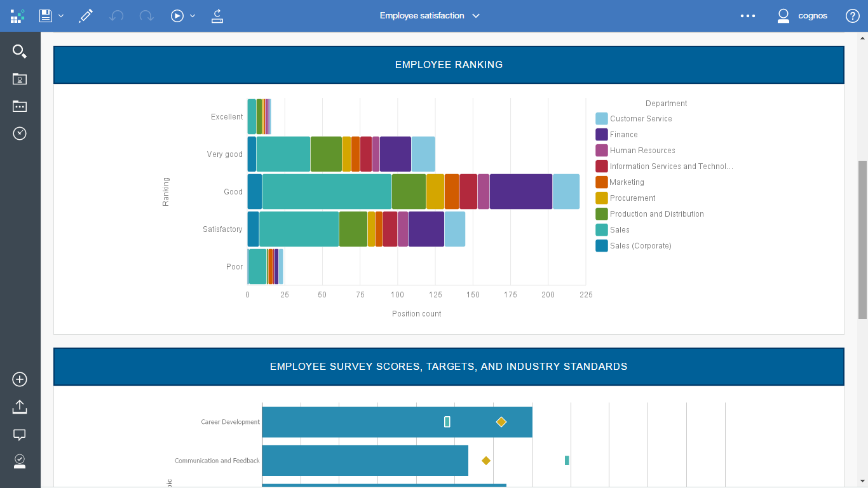Screen dimensions: 868x488
Task: Click the Finance legend color swatch
Action: point(601,135)
